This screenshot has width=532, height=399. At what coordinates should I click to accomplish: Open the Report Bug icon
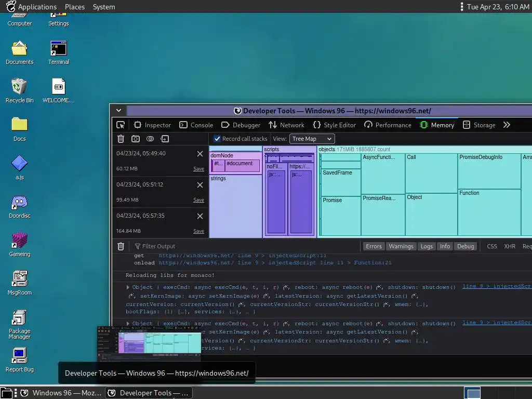click(x=19, y=360)
